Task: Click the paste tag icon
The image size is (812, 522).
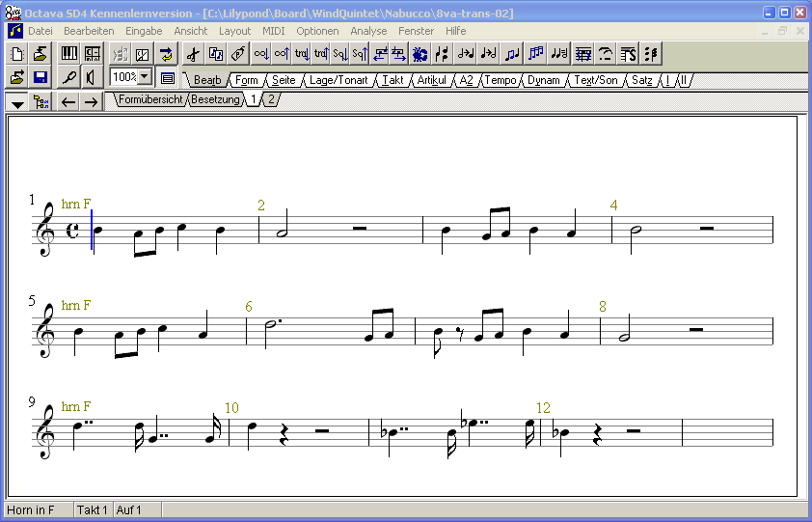Action: click(x=238, y=54)
